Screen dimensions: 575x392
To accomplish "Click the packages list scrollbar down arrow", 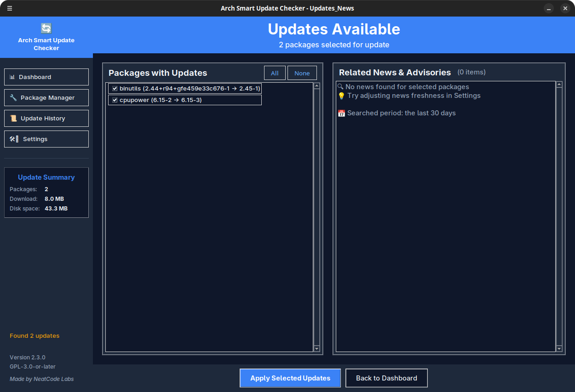I will pos(316,349).
